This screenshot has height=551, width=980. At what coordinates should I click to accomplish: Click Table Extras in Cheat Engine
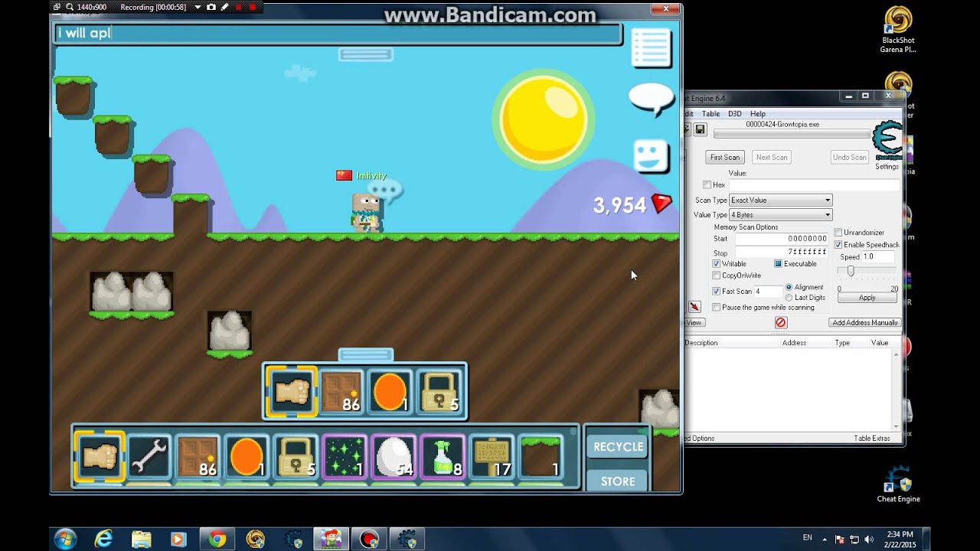point(872,439)
